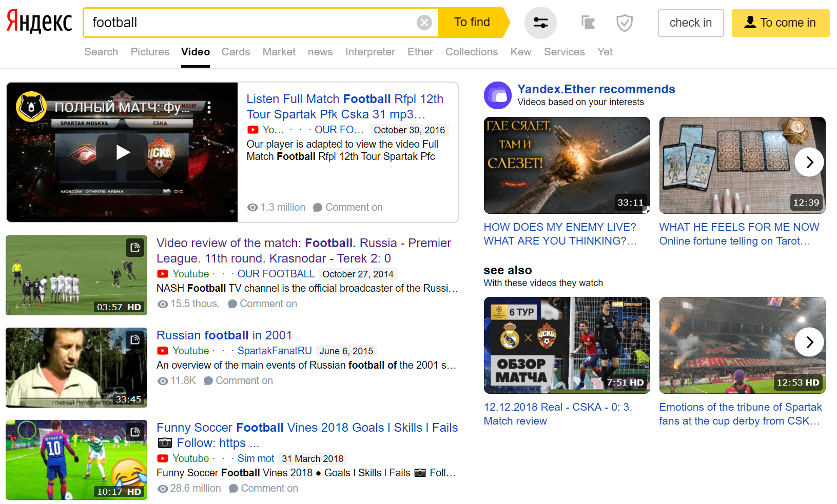837x504 pixels.
Task: Save Krasnodar Terek video to collection
Action: 135,248
